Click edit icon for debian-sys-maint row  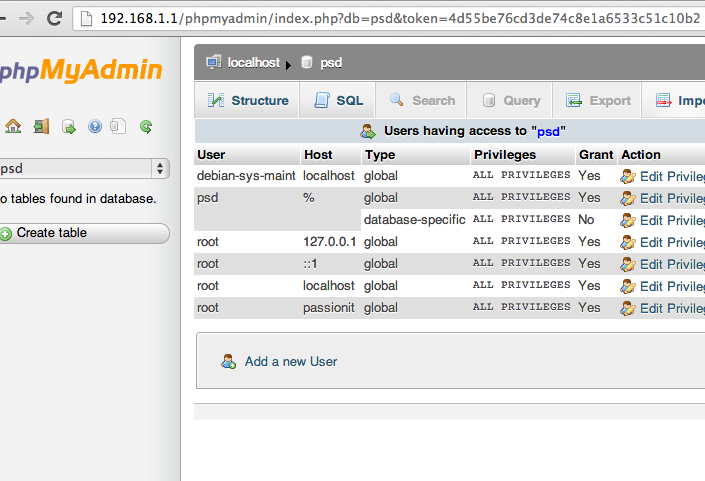coord(628,177)
